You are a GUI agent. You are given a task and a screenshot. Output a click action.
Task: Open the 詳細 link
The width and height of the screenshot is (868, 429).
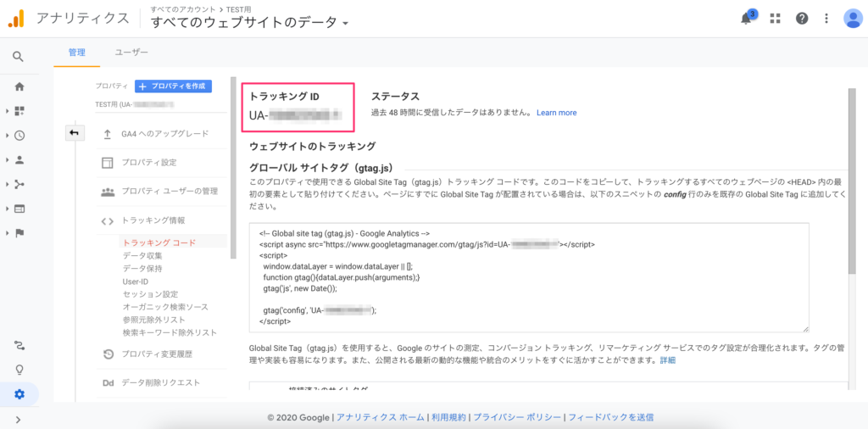pos(668,360)
